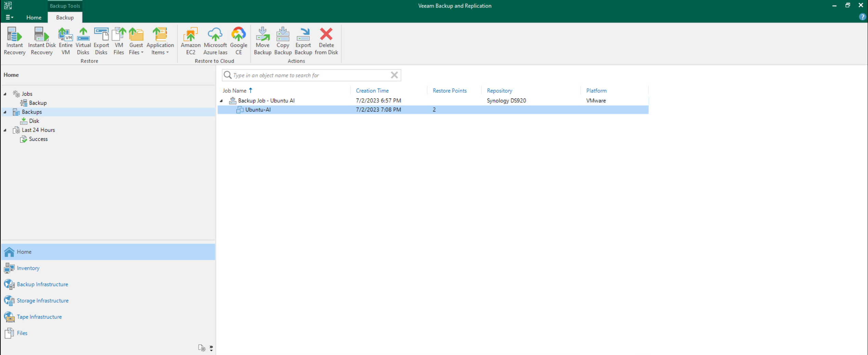Restore Virtual Disks
Viewport: 868px width, 355px height.
pos(83,41)
